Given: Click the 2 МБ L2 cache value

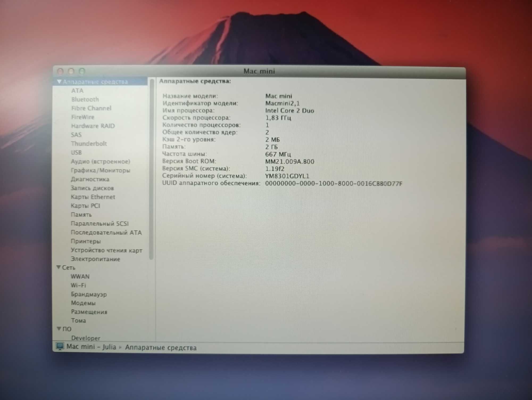Looking at the screenshot, I should click(x=272, y=140).
